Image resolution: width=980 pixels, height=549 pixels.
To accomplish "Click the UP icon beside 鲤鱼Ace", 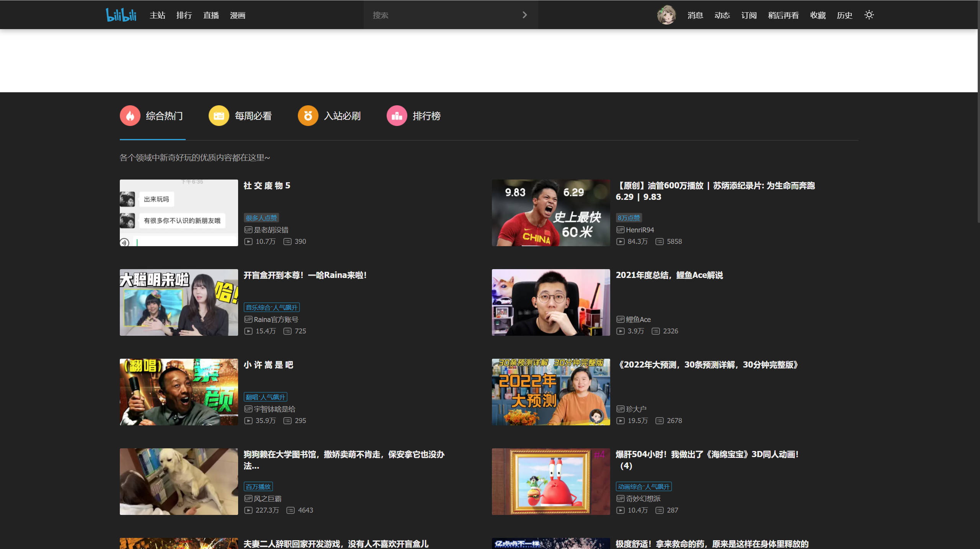I will [x=620, y=319].
